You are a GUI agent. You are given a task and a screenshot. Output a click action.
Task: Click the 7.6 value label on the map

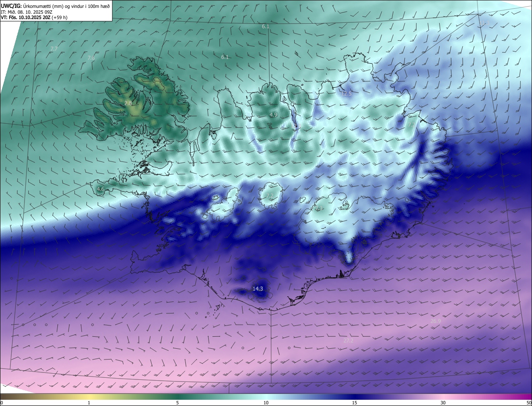[91, 58]
